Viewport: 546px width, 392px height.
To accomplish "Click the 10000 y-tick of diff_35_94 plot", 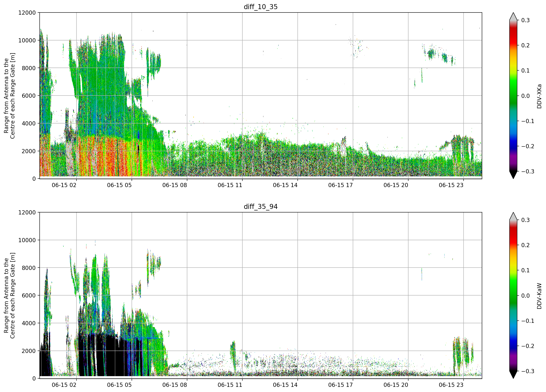I will [x=27, y=240].
